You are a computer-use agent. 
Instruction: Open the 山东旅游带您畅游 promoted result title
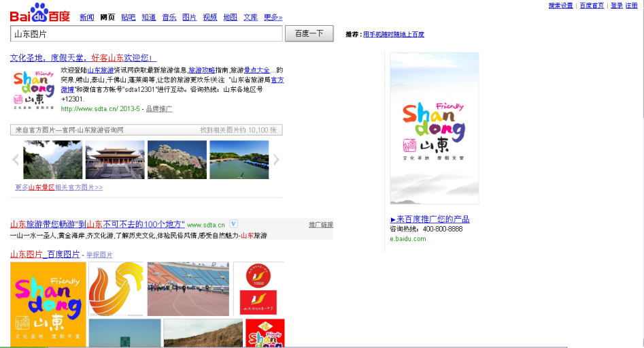click(97, 224)
